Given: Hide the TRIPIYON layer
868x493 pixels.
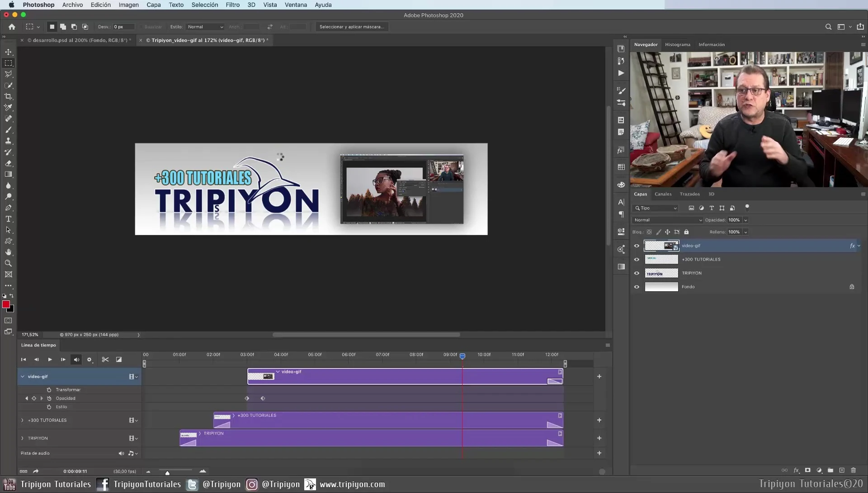Looking at the screenshot, I should tap(637, 273).
